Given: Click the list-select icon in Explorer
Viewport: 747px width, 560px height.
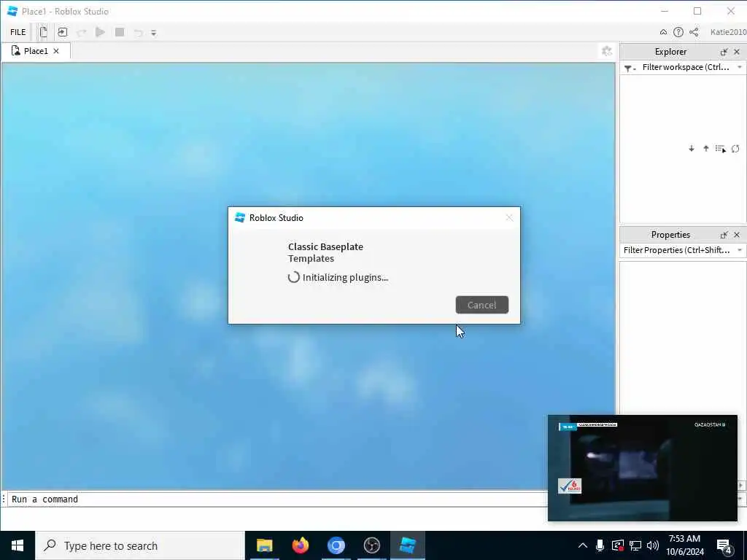Looking at the screenshot, I should point(720,149).
